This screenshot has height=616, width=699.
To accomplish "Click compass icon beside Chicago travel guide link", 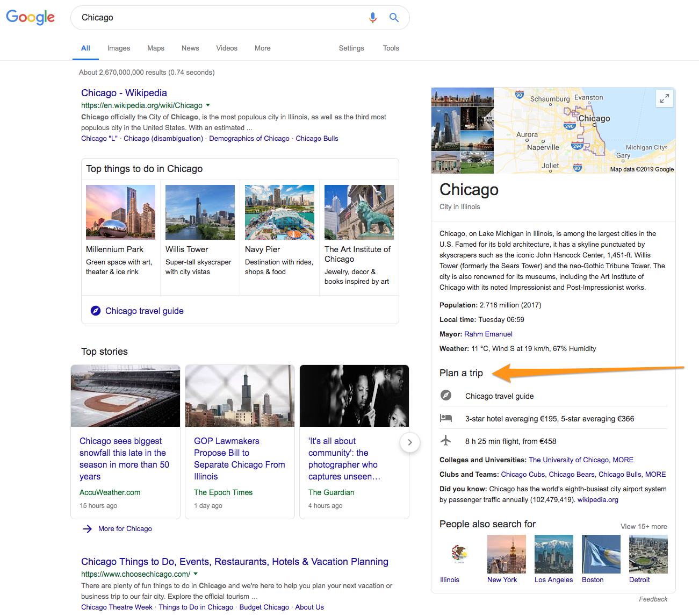I will 96,311.
